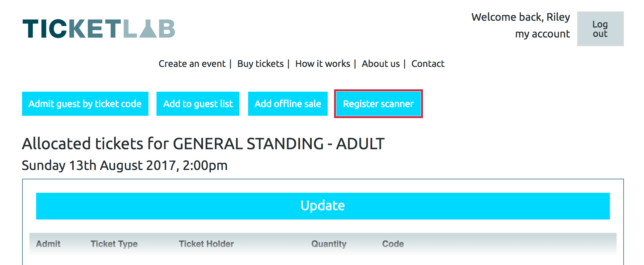Click the Allocated tickets heading text
The width and height of the screenshot is (644, 265).
coord(203,144)
